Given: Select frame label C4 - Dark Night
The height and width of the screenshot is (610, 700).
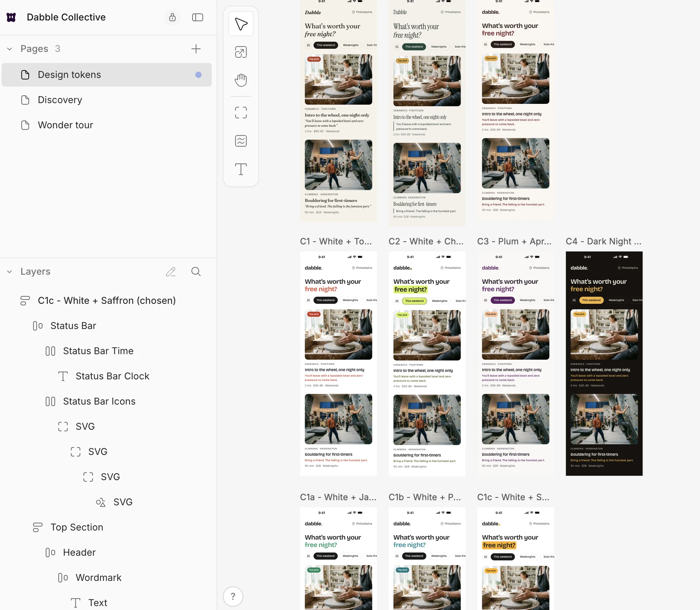Looking at the screenshot, I should click(x=604, y=241).
